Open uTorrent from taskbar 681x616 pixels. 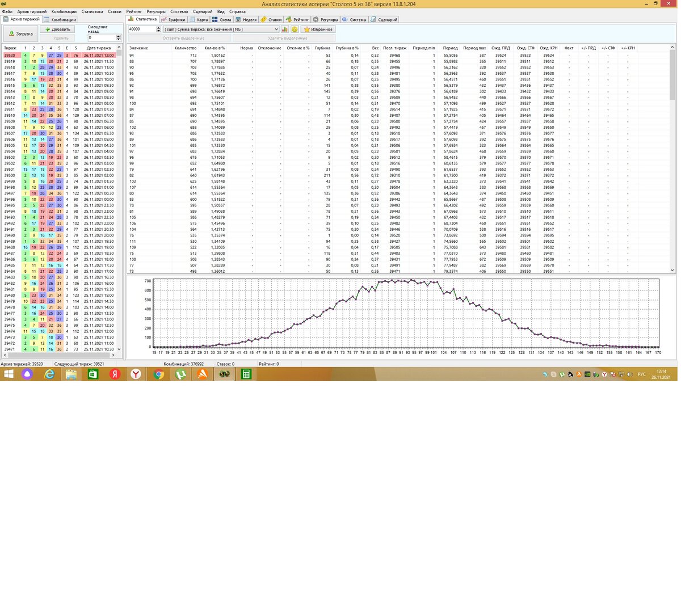click(x=180, y=374)
